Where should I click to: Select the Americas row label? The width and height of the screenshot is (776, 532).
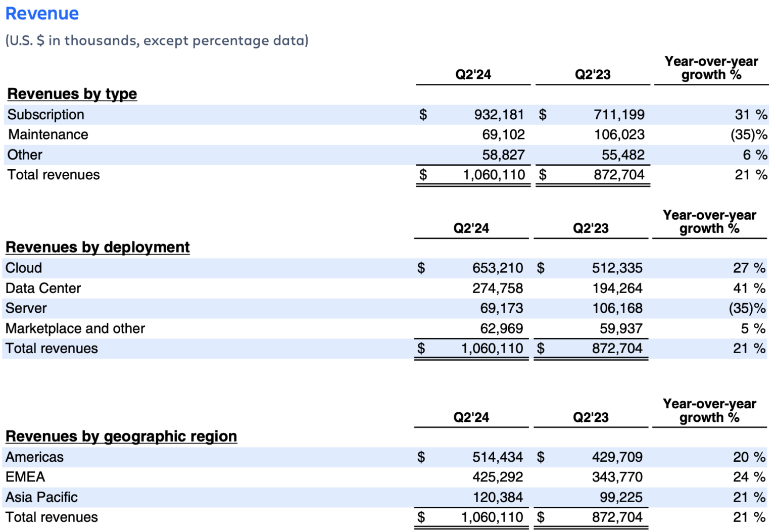click(34, 457)
